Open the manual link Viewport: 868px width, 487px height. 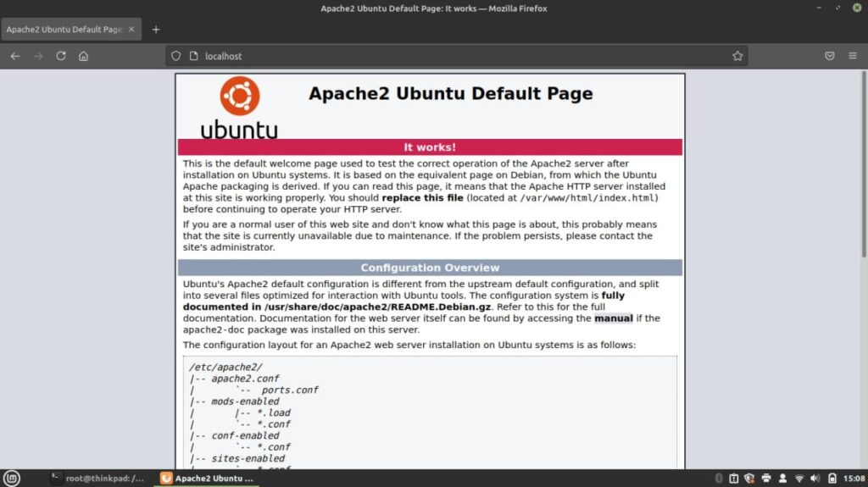[614, 318]
